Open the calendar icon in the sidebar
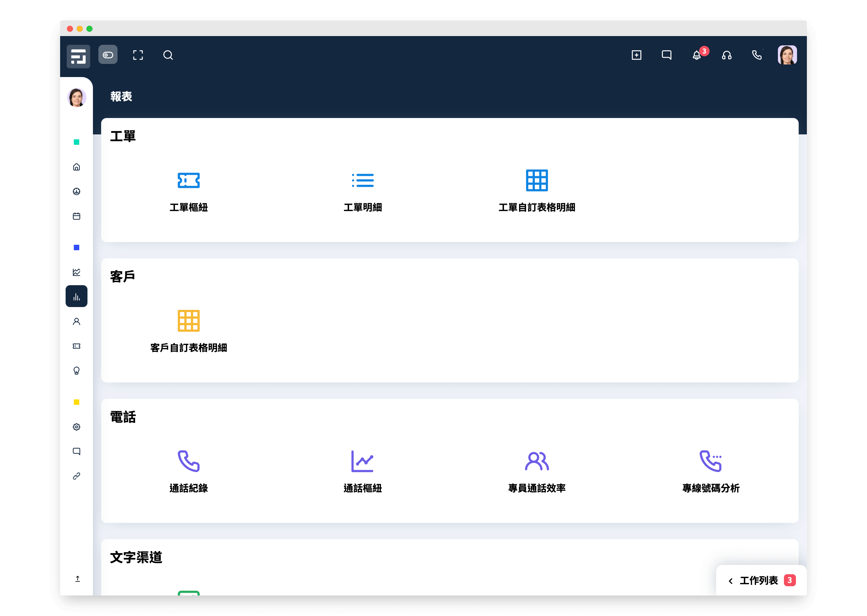867x616 pixels. pyautogui.click(x=77, y=216)
